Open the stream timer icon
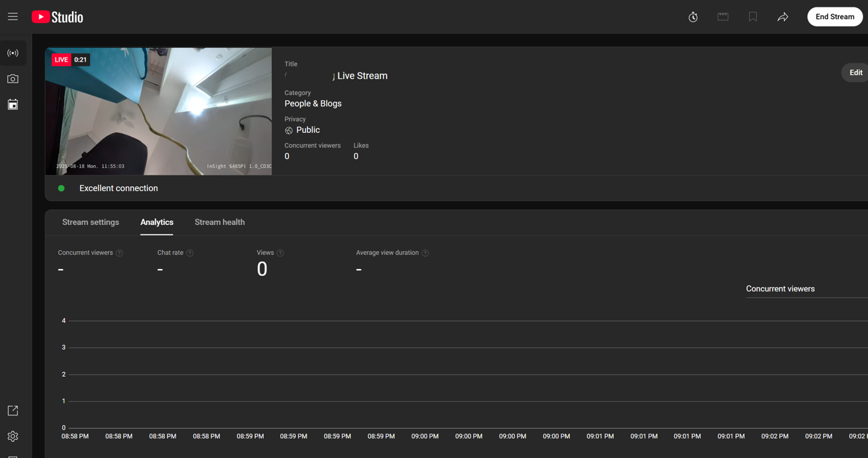This screenshot has height=458, width=868. click(693, 17)
